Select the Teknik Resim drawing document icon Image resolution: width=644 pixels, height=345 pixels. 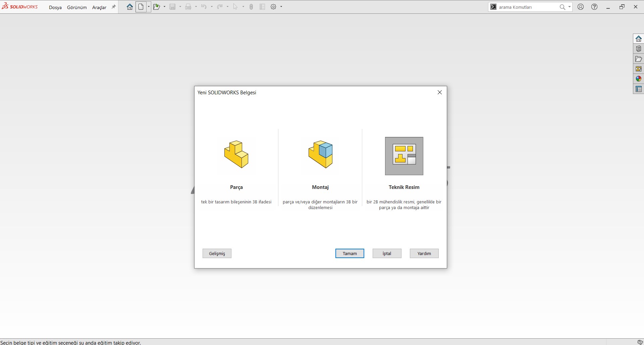coord(404,156)
